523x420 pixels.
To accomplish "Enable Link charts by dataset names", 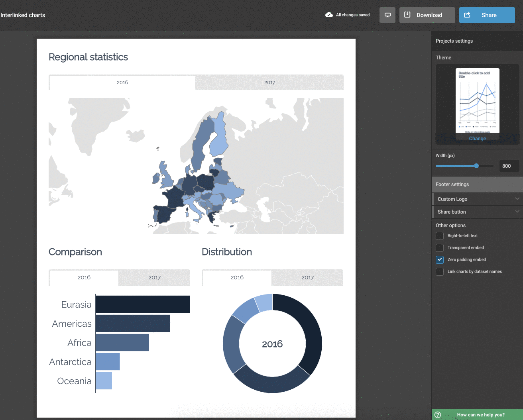I will coord(440,272).
